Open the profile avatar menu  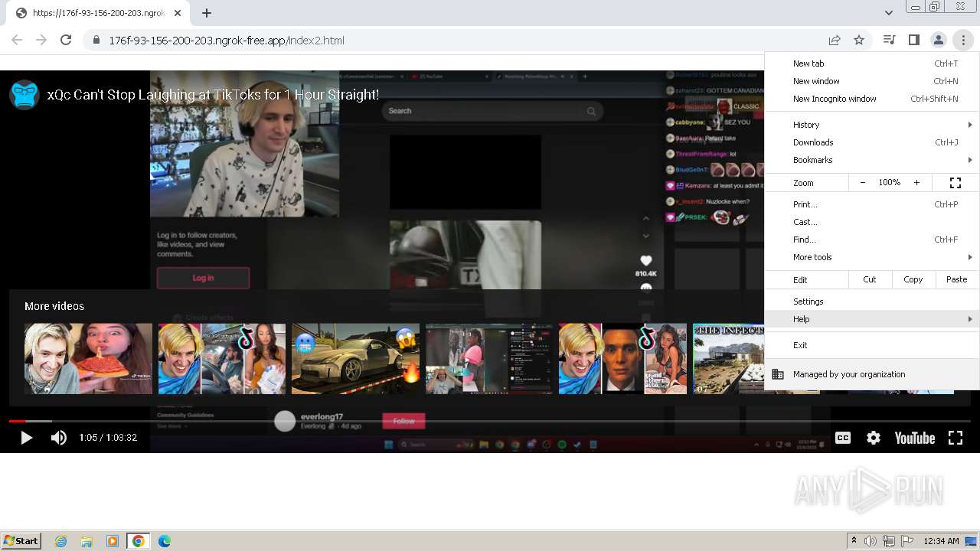(938, 40)
